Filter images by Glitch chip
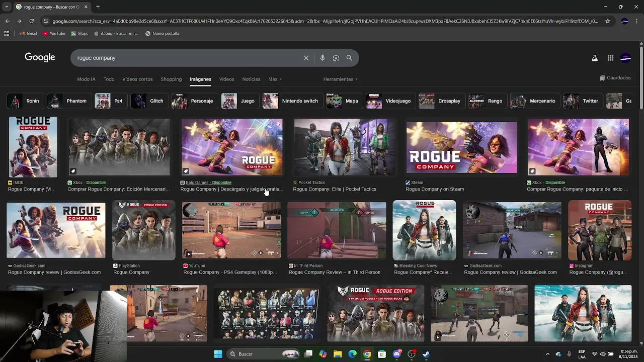644x362 pixels. point(149,101)
